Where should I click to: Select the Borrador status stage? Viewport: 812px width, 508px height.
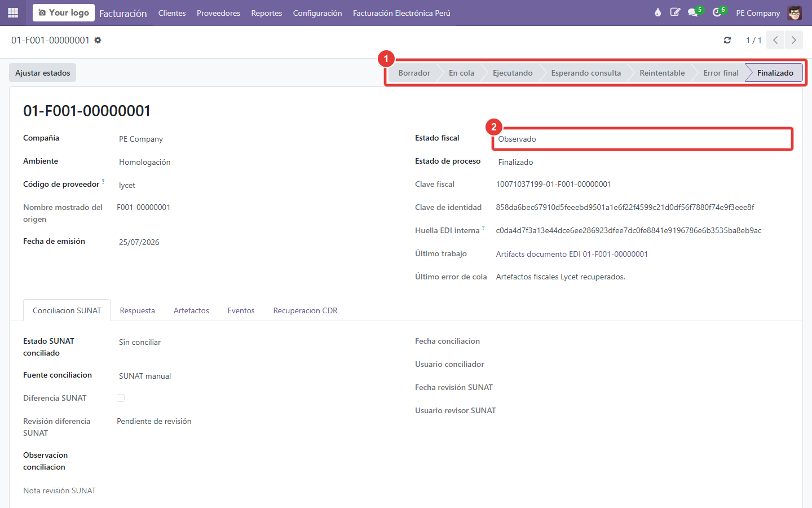tap(414, 73)
